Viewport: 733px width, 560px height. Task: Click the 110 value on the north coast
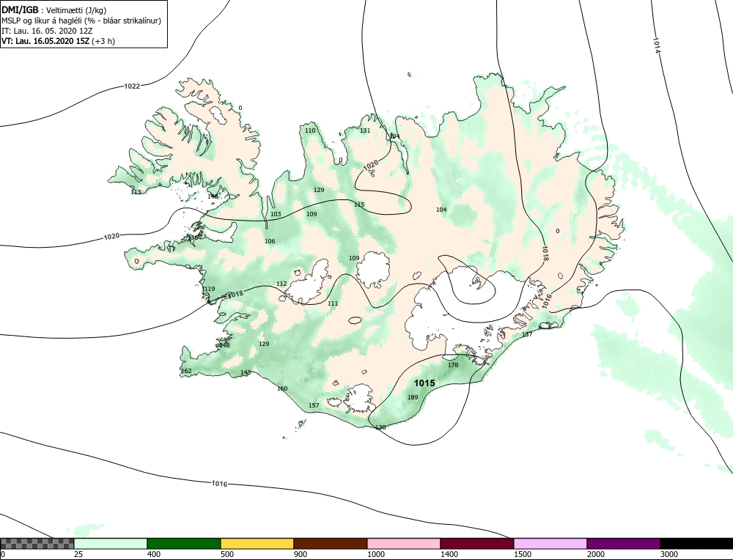[310, 130]
